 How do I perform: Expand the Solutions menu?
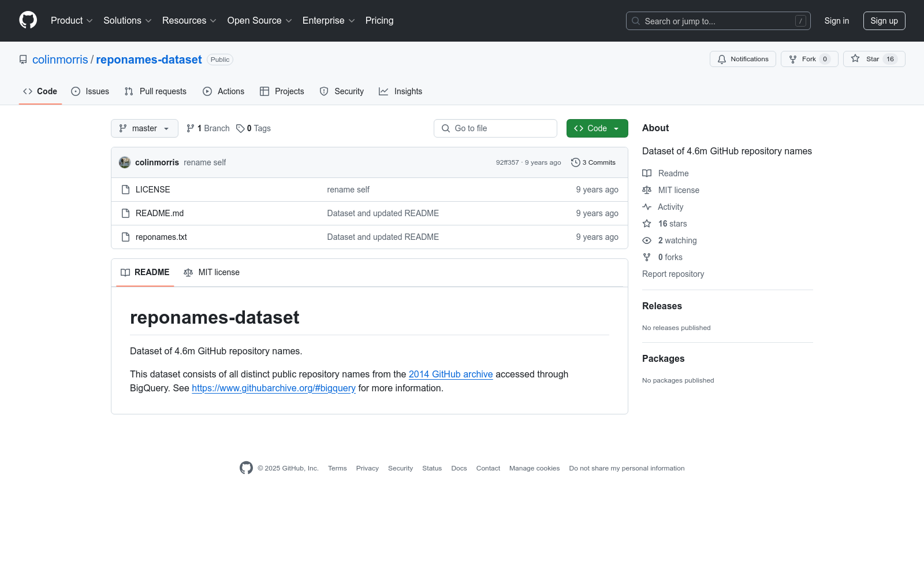coord(128,21)
